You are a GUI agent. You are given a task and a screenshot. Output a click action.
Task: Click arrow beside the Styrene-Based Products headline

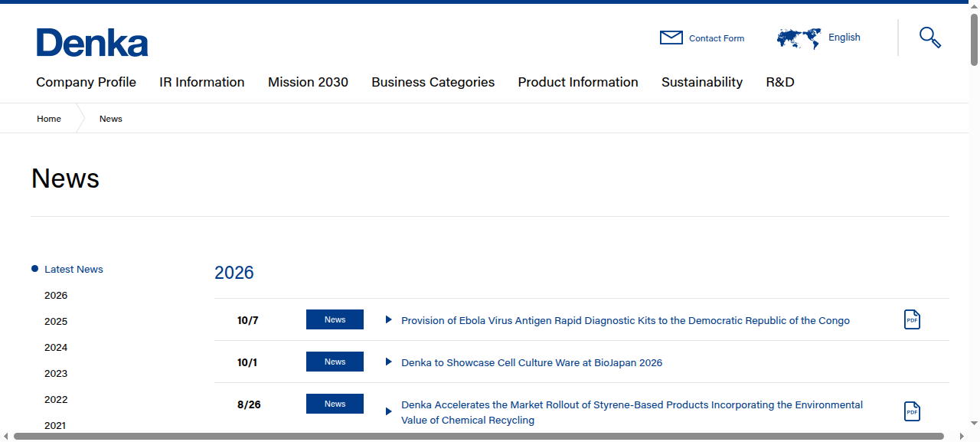(x=389, y=411)
